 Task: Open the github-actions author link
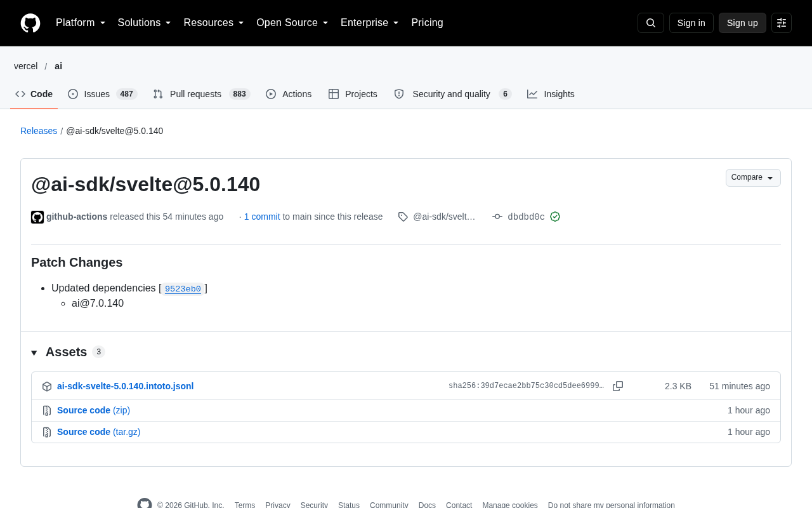click(x=77, y=217)
